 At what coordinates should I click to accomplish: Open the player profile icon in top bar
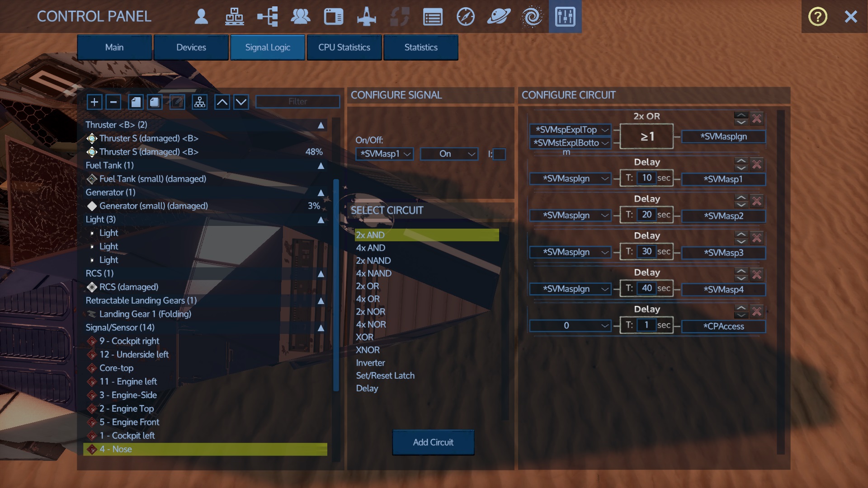click(201, 17)
